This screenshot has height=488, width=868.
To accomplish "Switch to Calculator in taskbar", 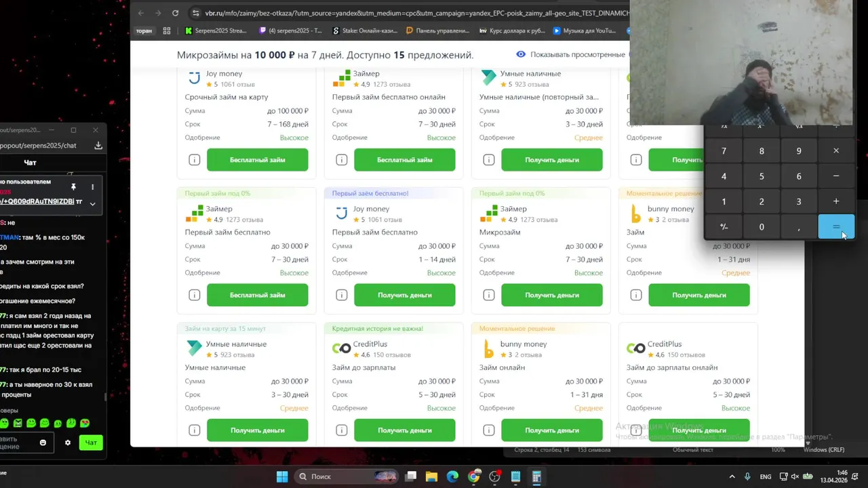I will tap(536, 476).
